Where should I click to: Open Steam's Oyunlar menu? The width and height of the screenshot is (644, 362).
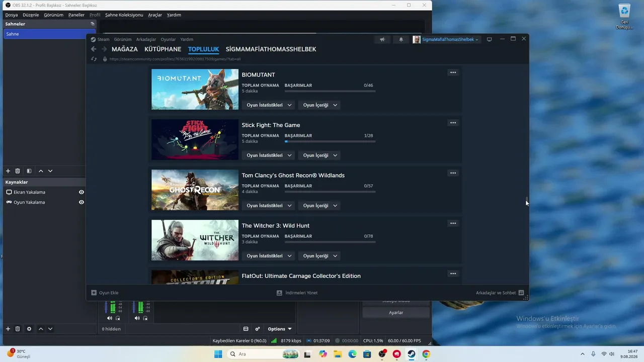point(168,39)
